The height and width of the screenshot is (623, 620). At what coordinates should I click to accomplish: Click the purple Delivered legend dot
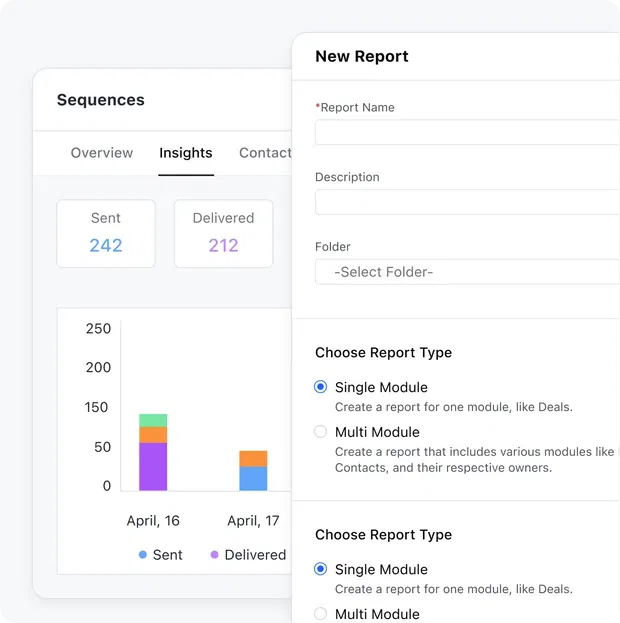tap(215, 554)
